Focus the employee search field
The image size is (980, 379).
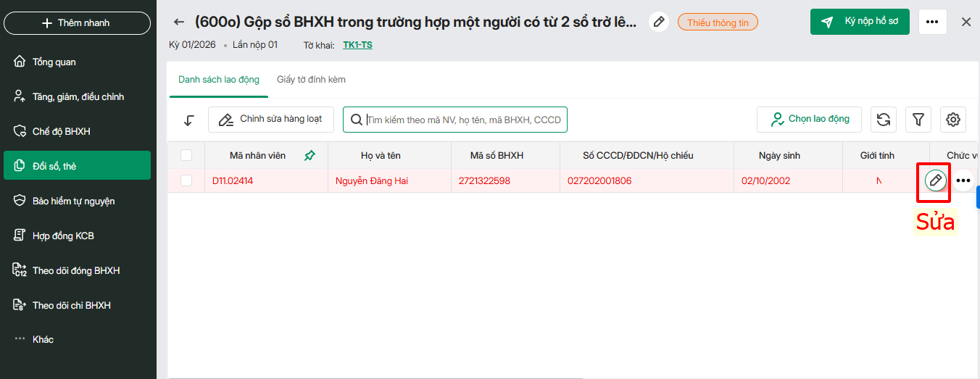pos(464,120)
